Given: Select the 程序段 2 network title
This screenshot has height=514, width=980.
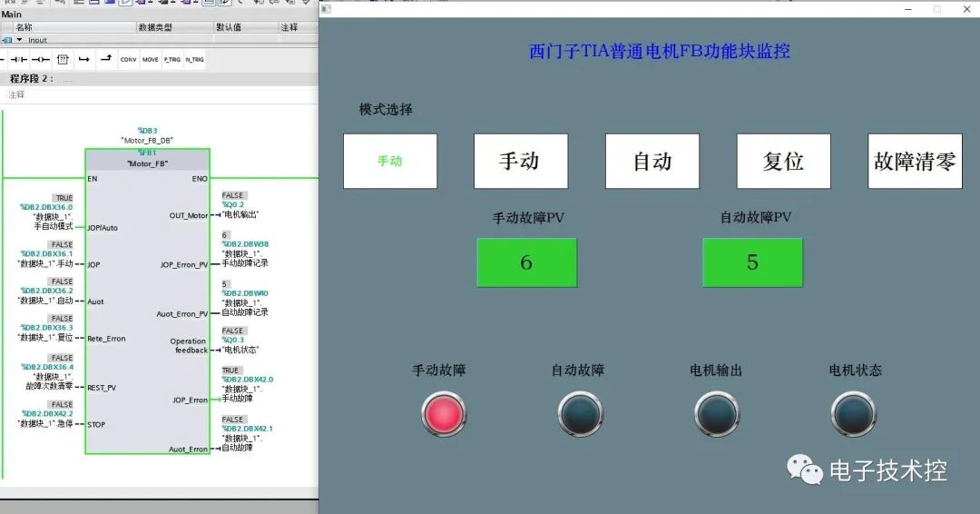Looking at the screenshot, I should click(x=31, y=79).
